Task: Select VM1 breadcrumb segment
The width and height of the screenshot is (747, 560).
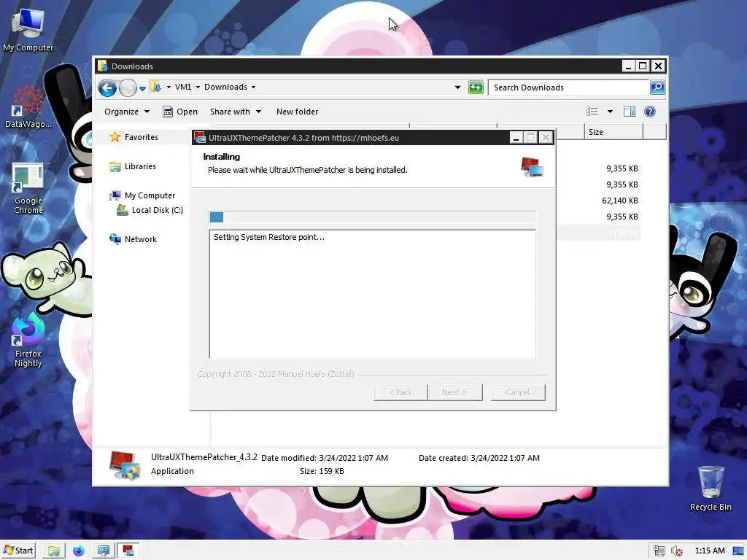Action: click(183, 87)
